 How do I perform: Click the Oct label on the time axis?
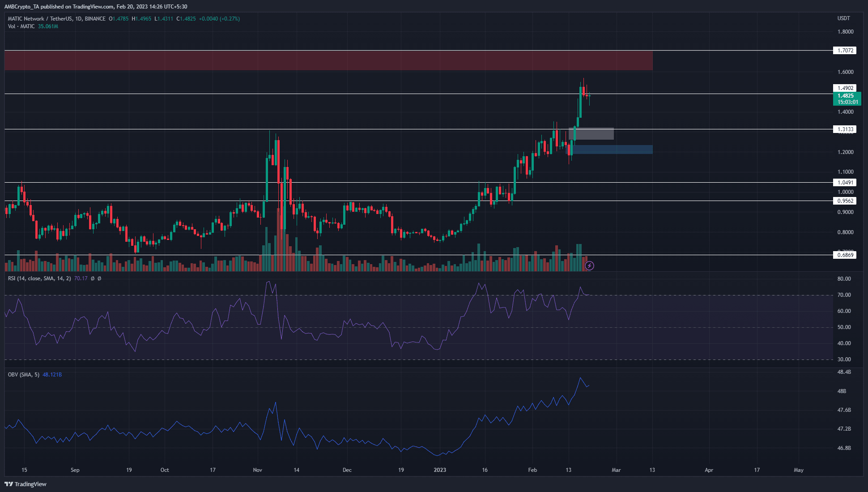(165, 470)
